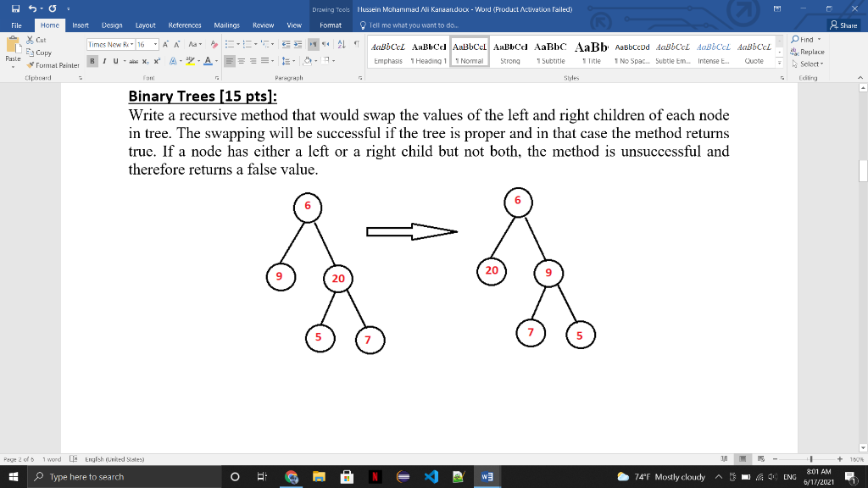Open the Font Size dropdown
Viewport: 868px width, 488px height.
point(156,43)
